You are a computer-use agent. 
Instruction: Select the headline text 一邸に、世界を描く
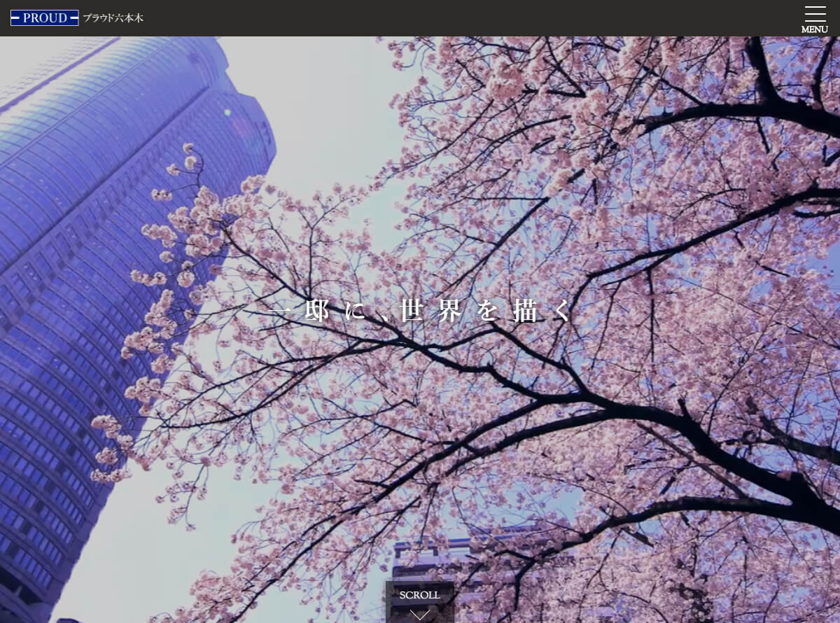pyautogui.click(x=421, y=311)
